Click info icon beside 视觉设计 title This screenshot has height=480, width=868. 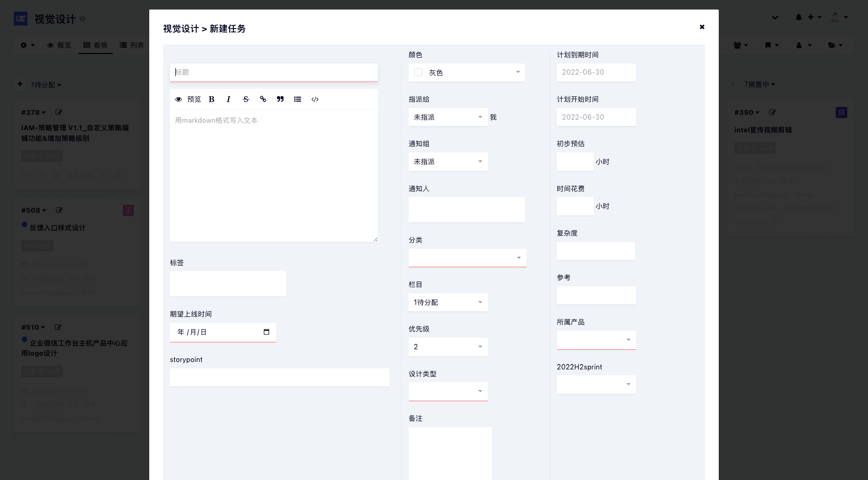[x=83, y=19]
